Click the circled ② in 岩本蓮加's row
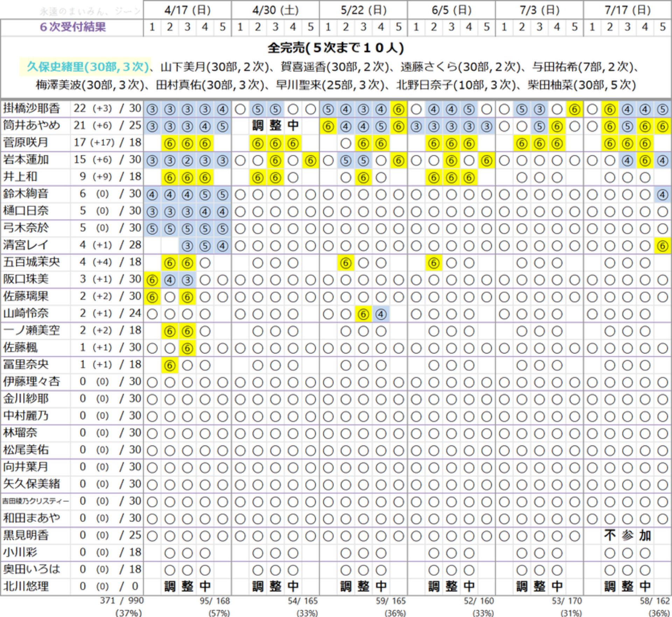Viewport: 672px width, 617px height. [187, 161]
